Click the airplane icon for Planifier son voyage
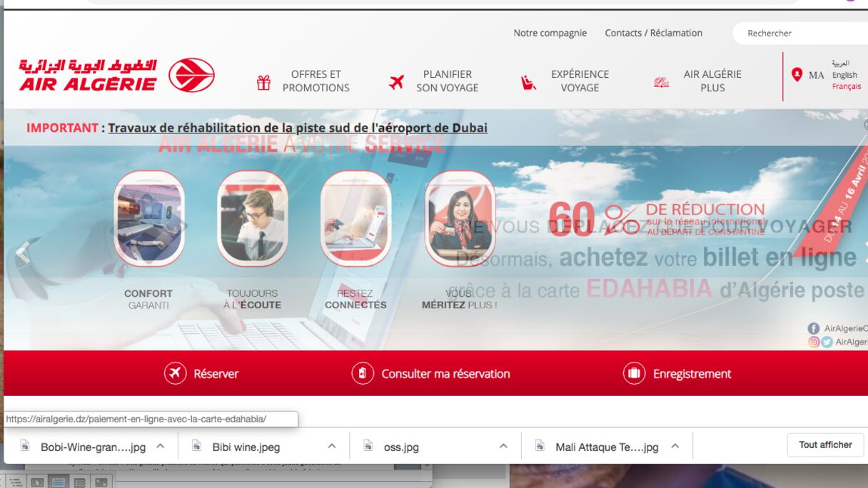The width and height of the screenshot is (868, 488). pyautogui.click(x=396, y=82)
